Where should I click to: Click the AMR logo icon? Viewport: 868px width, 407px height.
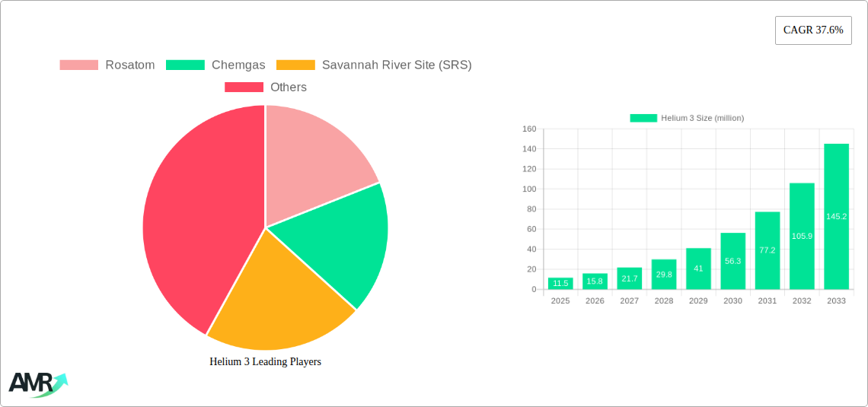click(x=37, y=384)
